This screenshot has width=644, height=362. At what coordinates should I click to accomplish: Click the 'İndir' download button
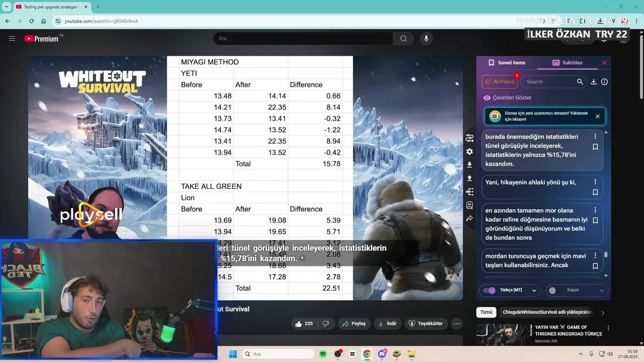387,324
